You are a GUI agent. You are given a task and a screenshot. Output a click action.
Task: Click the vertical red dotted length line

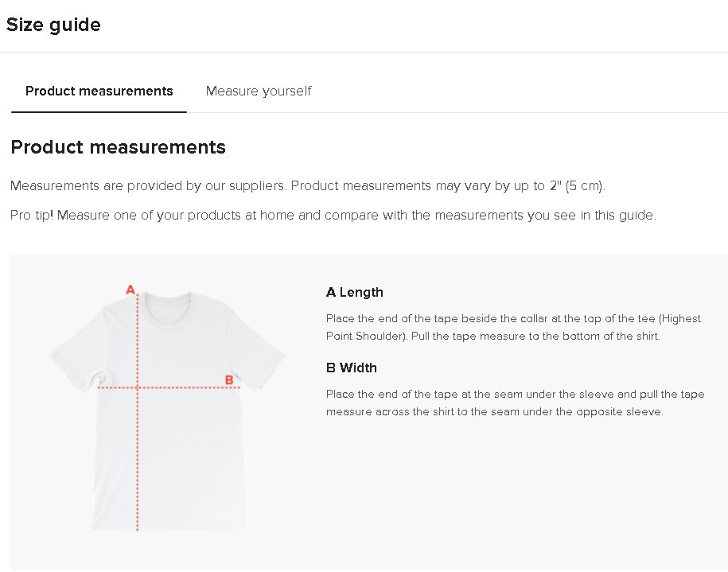pos(138,461)
